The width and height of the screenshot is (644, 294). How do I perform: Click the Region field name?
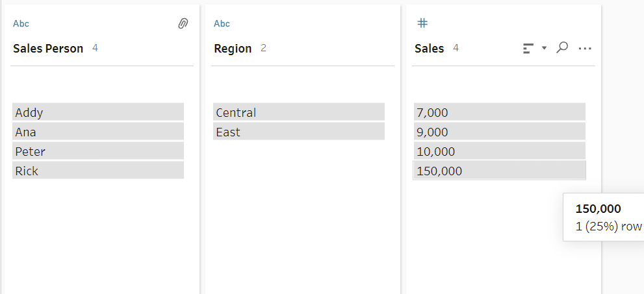(x=233, y=49)
